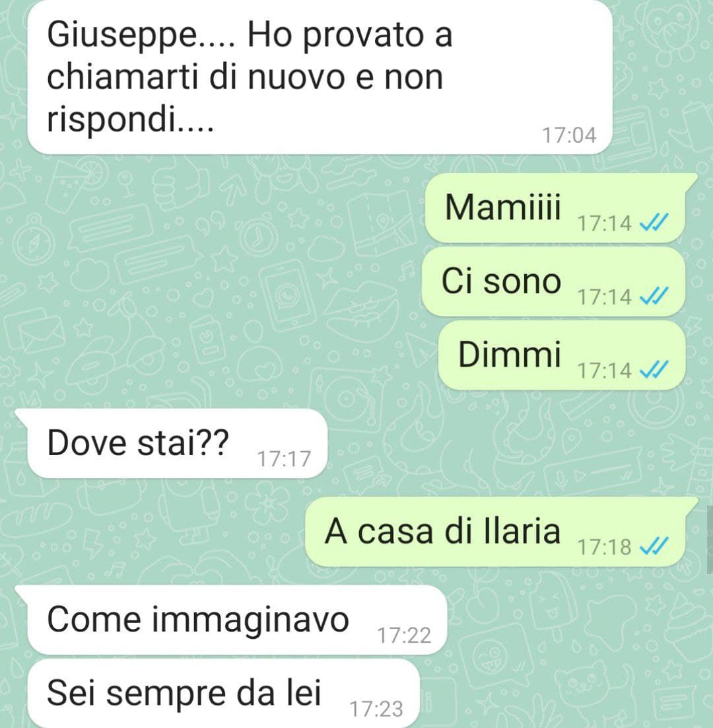
Task: Tap the blue double-check next to Ci sono
Action: pos(654,296)
